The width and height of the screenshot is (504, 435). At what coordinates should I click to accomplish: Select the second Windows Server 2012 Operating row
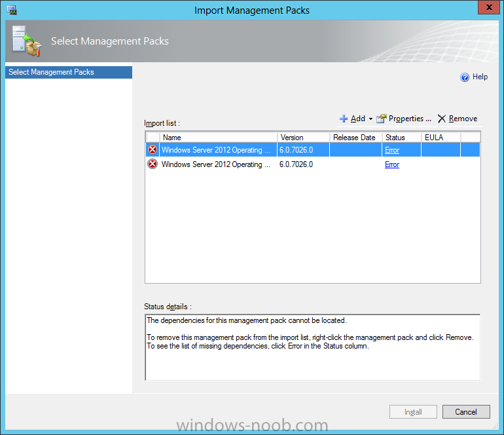[313, 164]
